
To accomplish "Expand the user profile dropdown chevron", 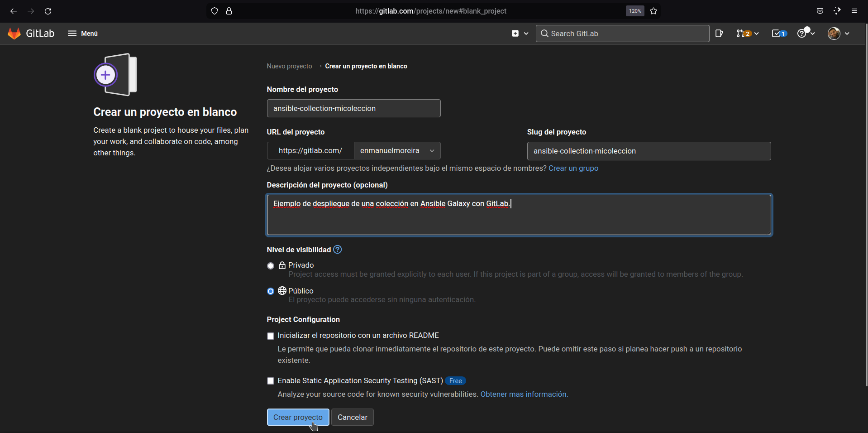I will tap(847, 34).
